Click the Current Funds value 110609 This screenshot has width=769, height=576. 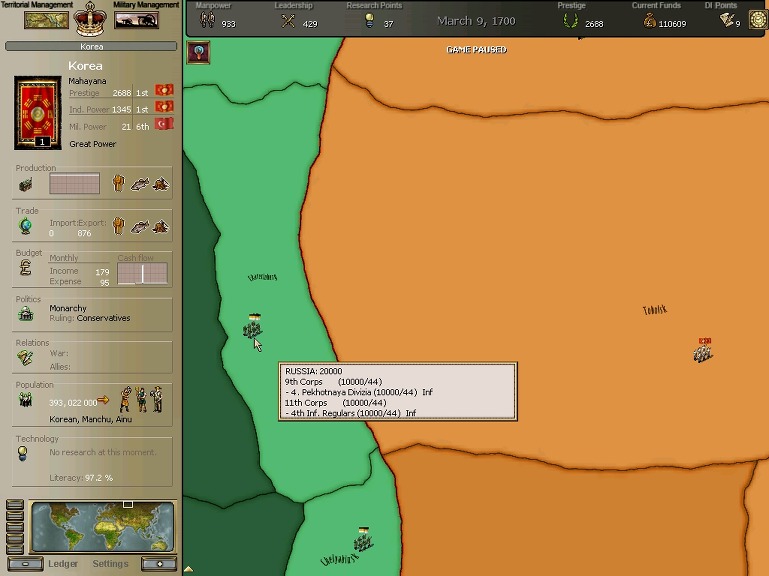click(x=672, y=24)
